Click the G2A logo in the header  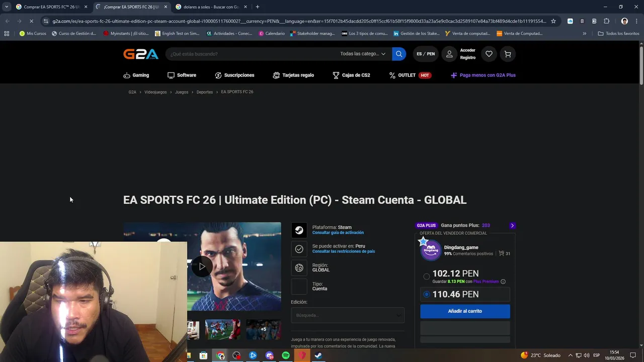pyautogui.click(x=141, y=54)
